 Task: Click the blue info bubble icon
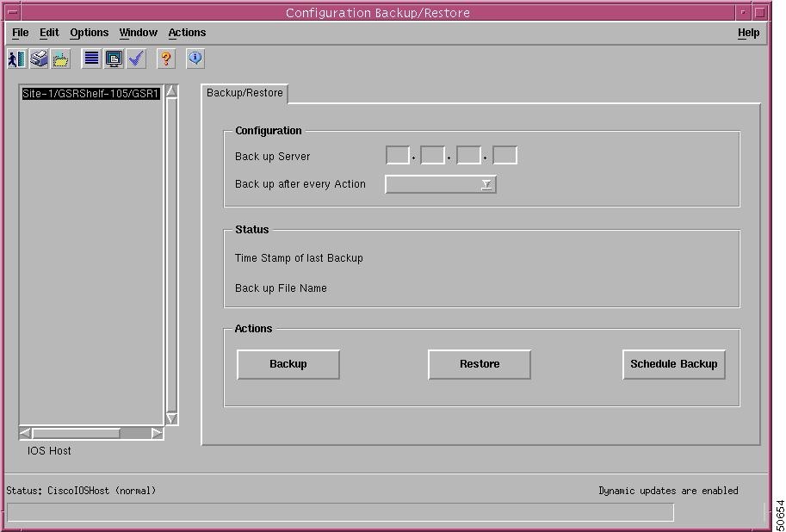(195, 59)
